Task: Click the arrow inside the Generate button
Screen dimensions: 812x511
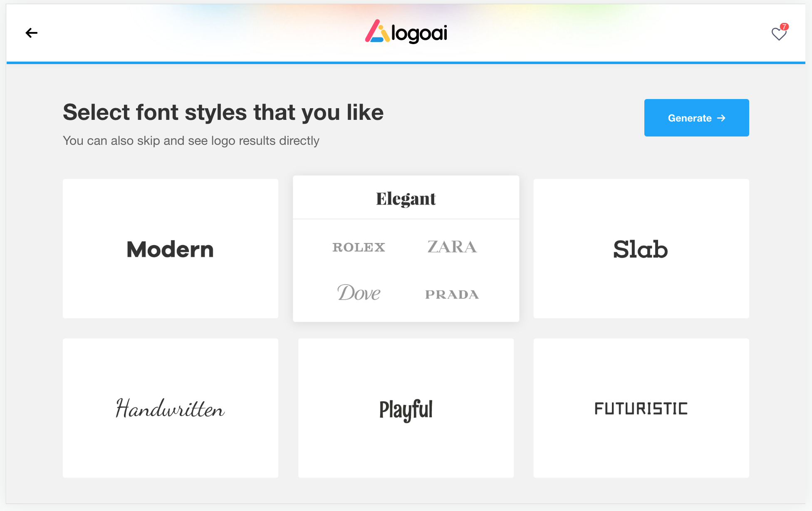Action: click(721, 118)
